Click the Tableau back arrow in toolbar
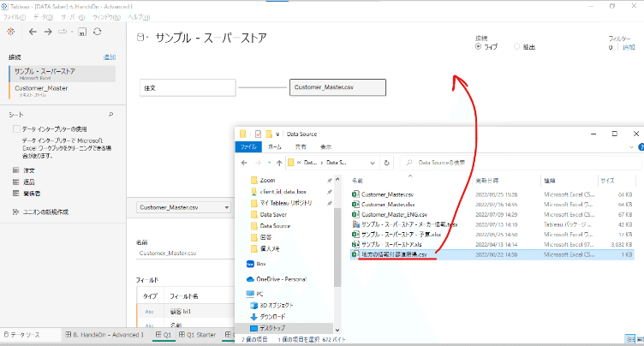The image size is (644, 346). point(33,32)
